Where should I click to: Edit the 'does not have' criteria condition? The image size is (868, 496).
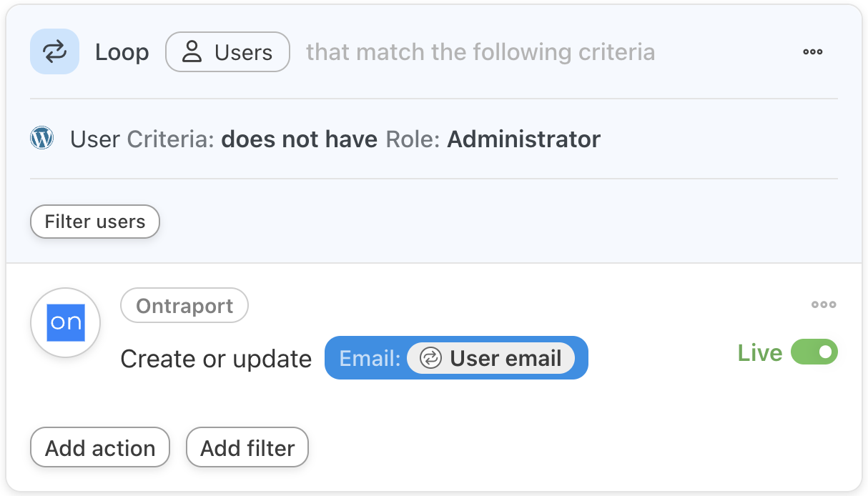(x=299, y=139)
